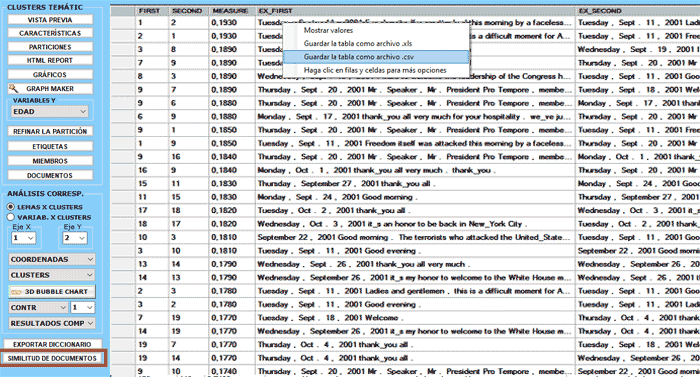Open the Eje Y axis dropdown
Screen dimensions: 700x377
pyautogui.click(x=75, y=238)
